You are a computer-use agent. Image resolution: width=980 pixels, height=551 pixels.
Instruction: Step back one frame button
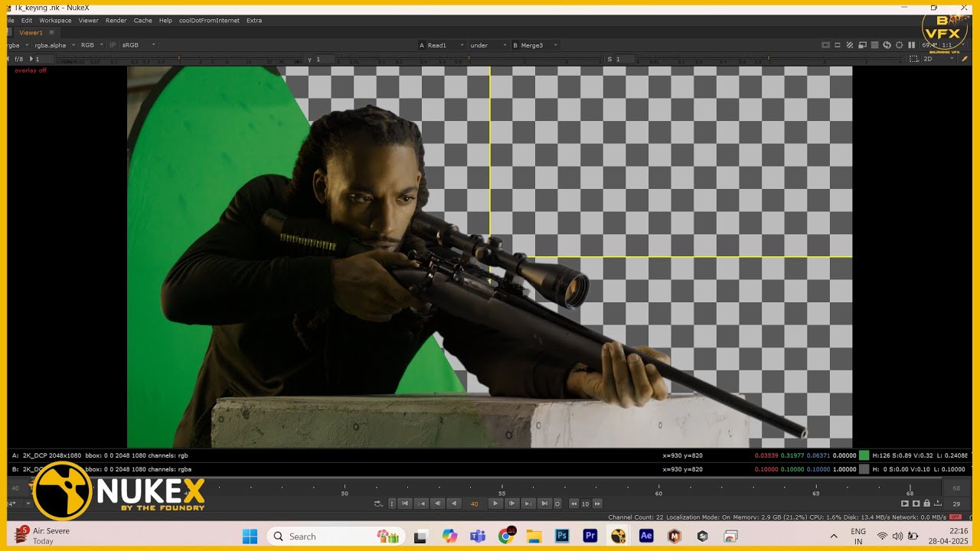pos(437,504)
